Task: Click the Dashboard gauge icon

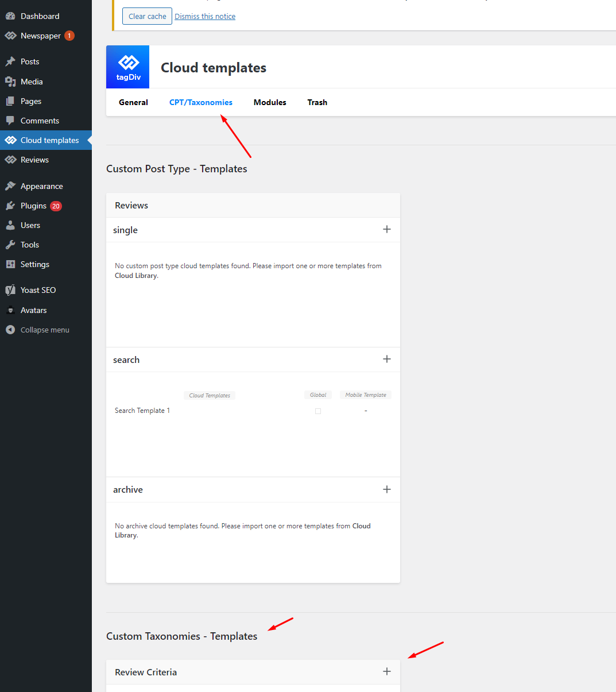Action: pos(10,16)
